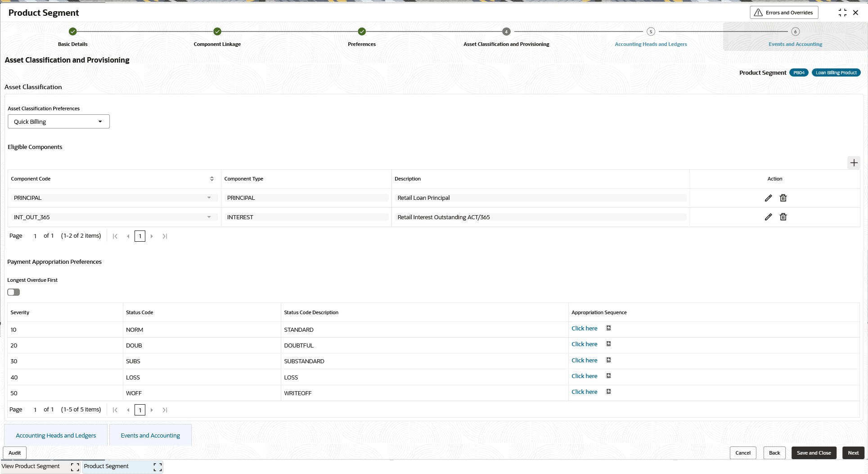Screen dimensions: 868x474
Task: Go to previous page of Eligible Components
Action: click(128, 236)
